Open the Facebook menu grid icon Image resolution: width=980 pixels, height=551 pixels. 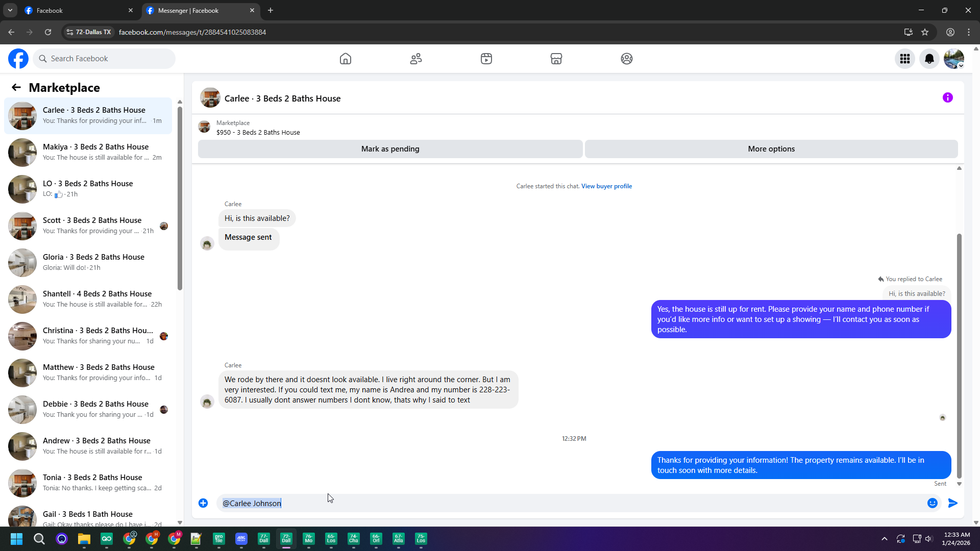[905, 59]
